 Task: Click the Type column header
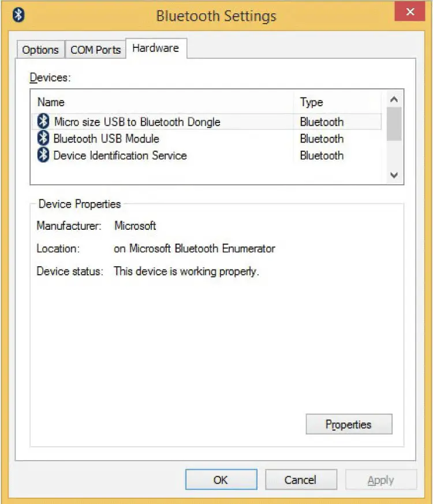(311, 102)
